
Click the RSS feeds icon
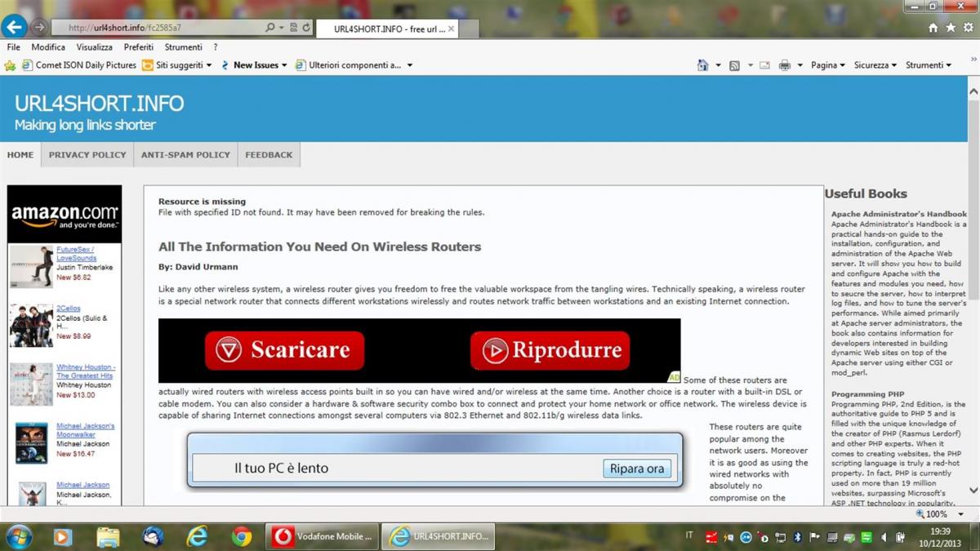tap(734, 65)
